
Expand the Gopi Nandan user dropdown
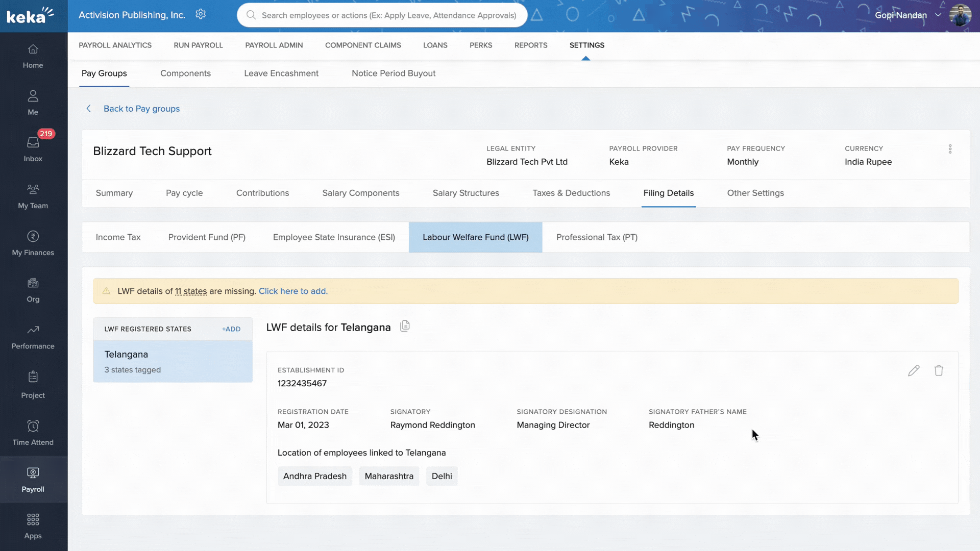click(938, 15)
